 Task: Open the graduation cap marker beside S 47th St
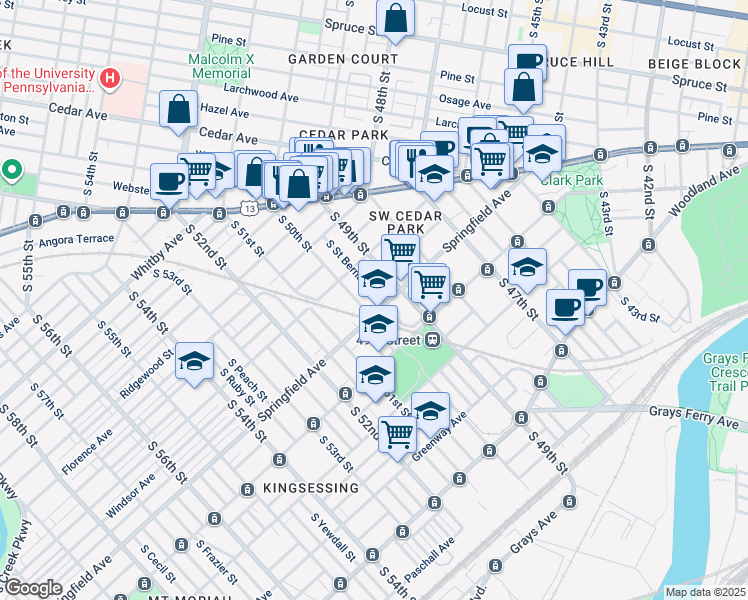(x=527, y=268)
